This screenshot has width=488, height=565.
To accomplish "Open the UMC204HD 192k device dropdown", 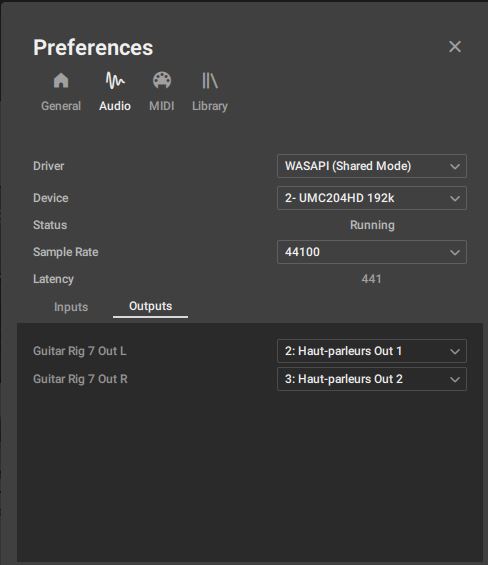I will point(372,198).
